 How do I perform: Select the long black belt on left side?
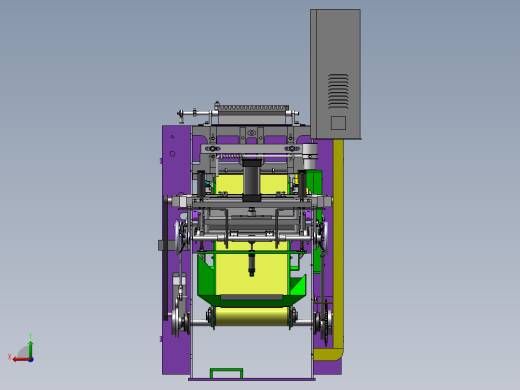tap(166, 258)
